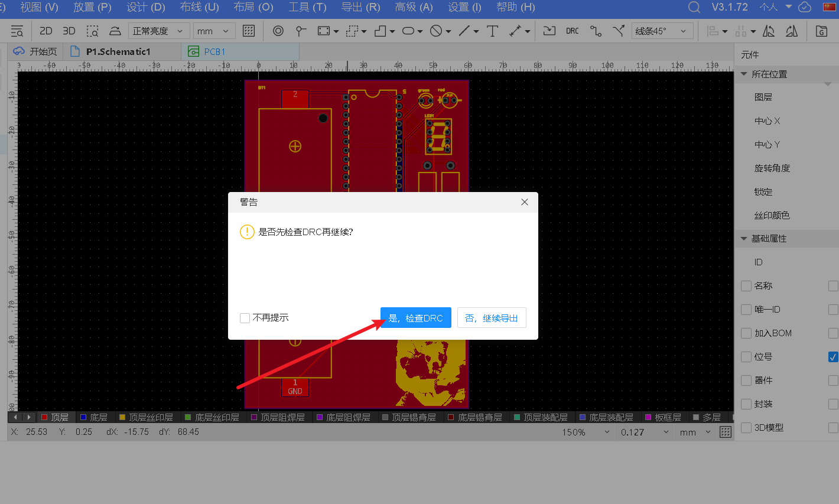Select the differential pair routing tool
Screen dimensions: 839x504
tap(619, 31)
